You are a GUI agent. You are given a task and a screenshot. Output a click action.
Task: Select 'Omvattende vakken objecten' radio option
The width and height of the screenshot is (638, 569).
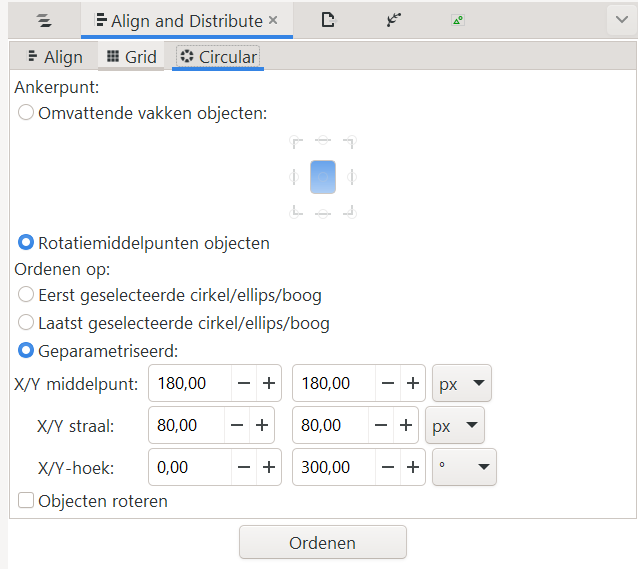tap(26, 113)
